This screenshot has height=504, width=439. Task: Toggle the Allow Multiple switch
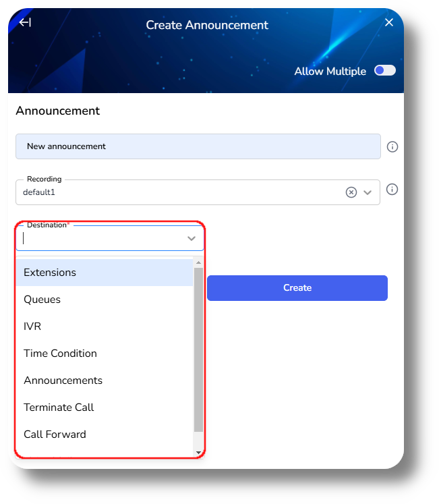(384, 70)
